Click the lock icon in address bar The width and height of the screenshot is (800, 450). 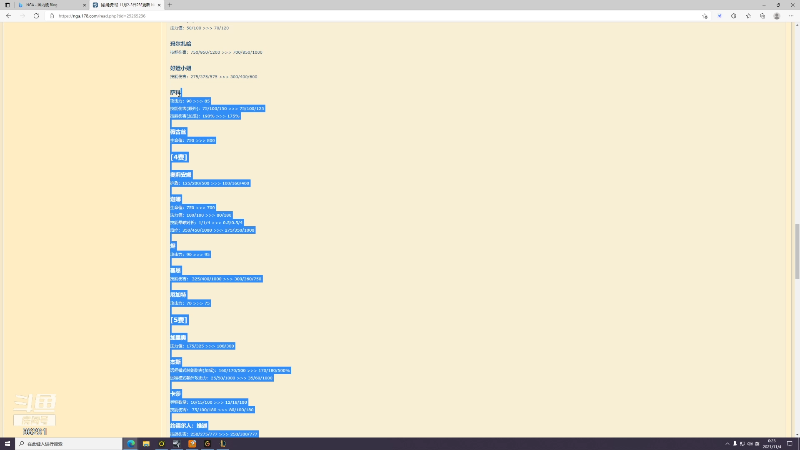pyautogui.click(x=52, y=16)
